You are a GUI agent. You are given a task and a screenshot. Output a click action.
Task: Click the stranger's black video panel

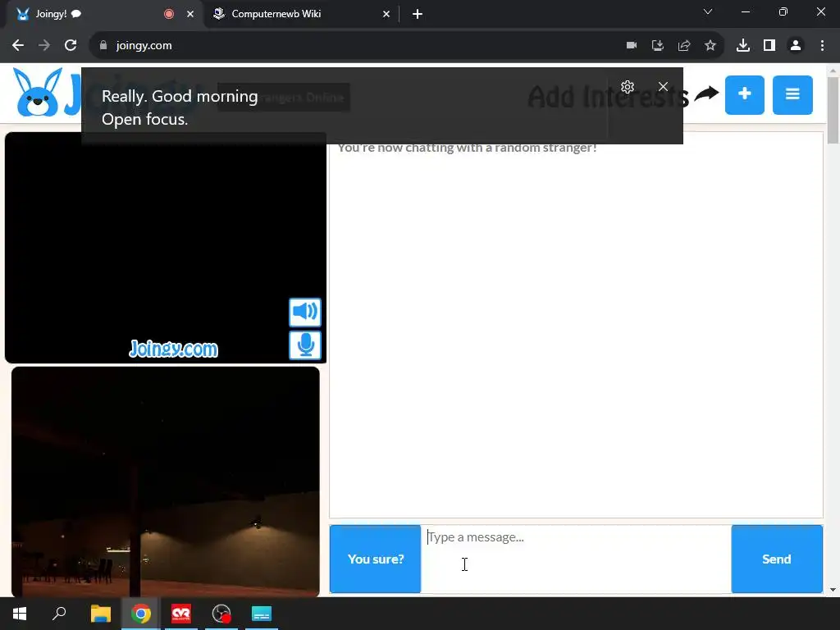click(x=166, y=248)
